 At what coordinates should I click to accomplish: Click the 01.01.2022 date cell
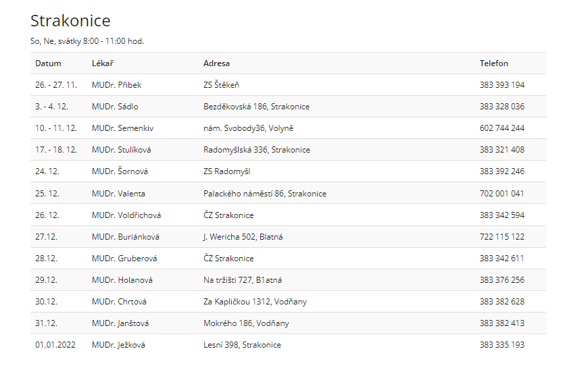[x=55, y=345]
